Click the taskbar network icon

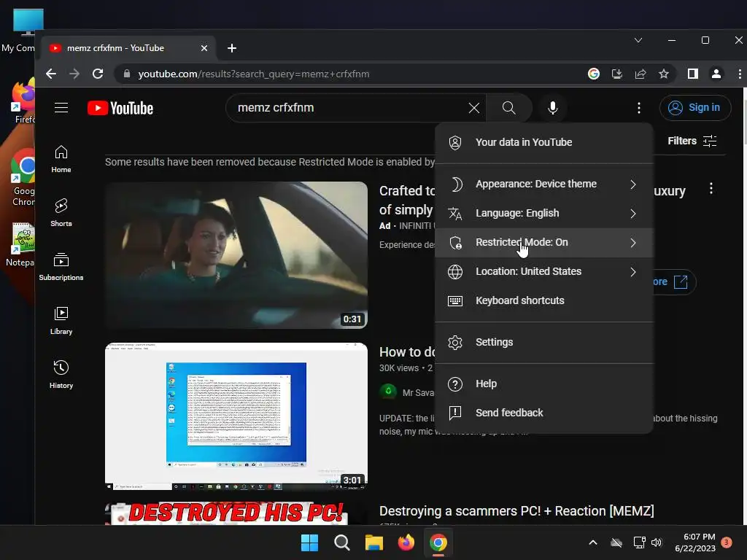639,542
